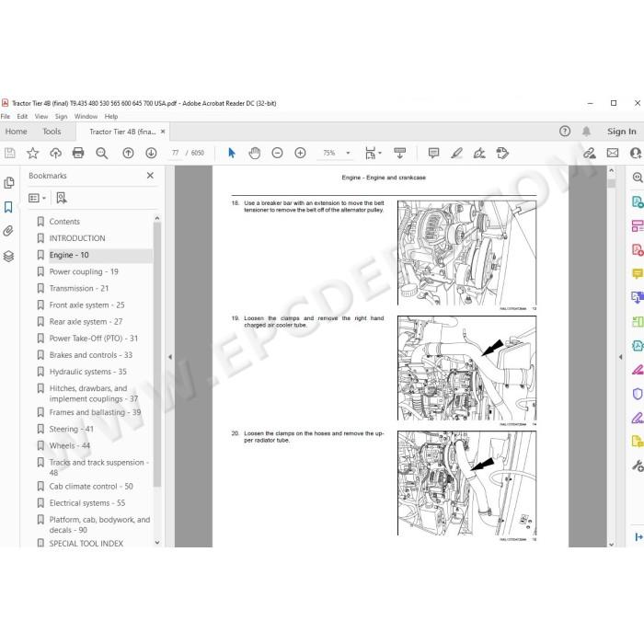This screenshot has width=644, height=644.
Task: Open the View menu
Action: [41, 117]
